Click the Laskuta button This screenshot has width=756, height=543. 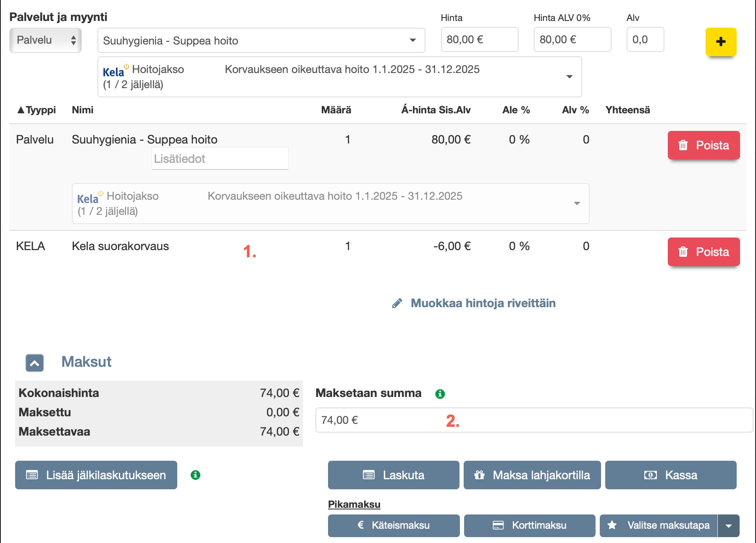click(x=393, y=475)
